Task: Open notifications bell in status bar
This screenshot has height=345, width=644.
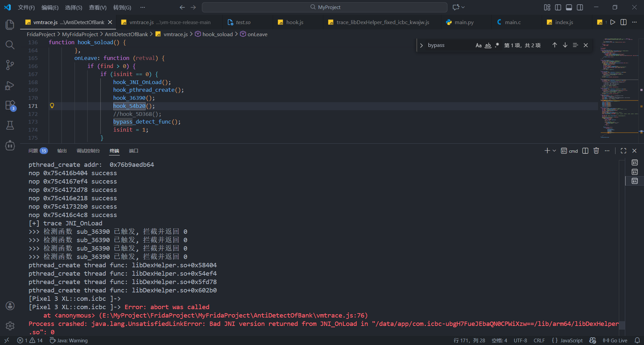Action: point(637,340)
